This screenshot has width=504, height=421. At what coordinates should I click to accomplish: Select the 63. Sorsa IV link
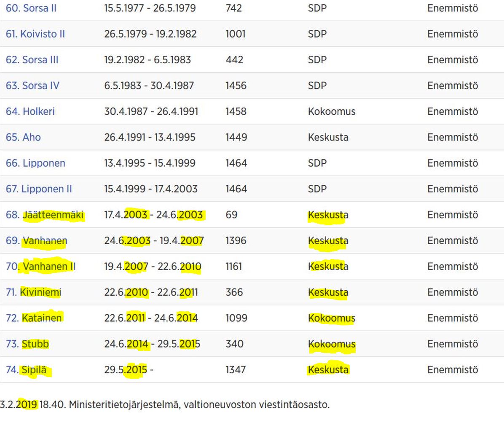32,86
